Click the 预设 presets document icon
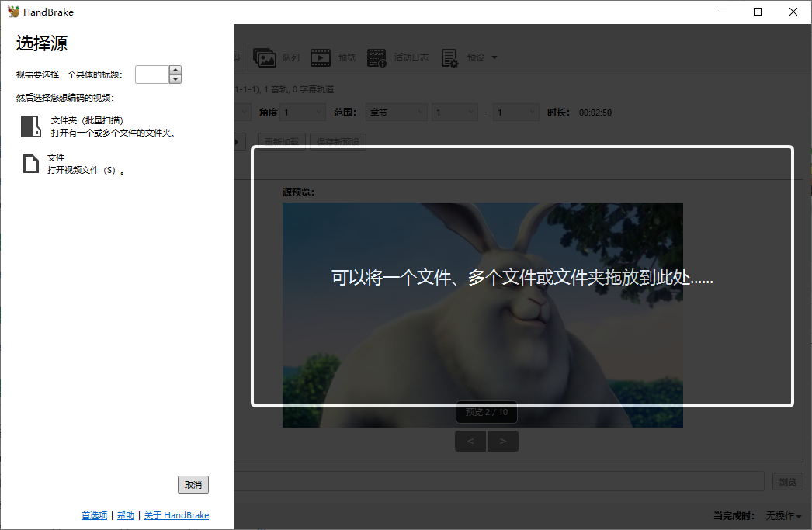Viewport: 812px width, 530px height. point(449,57)
